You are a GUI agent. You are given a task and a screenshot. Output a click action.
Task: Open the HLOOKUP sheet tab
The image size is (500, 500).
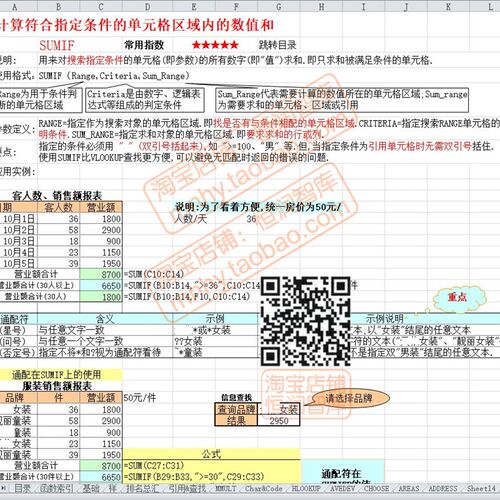pyautogui.click(x=306, y=489)
